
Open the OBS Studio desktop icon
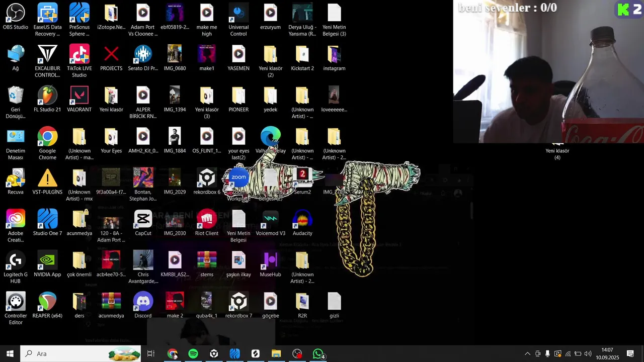coord(16,17)
